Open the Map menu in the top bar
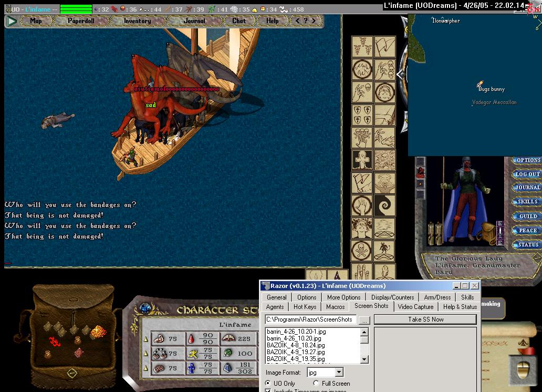 36,21
